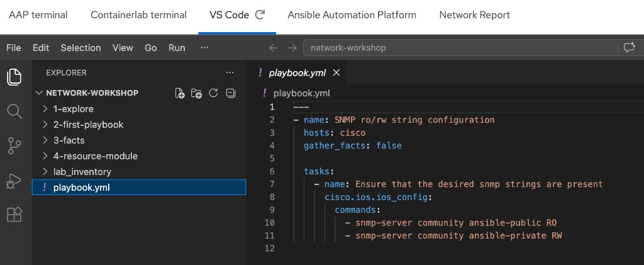Screen dimensions: 644x265
Task: Click the network-workshop command center search box
Action: tap(460, 48)
